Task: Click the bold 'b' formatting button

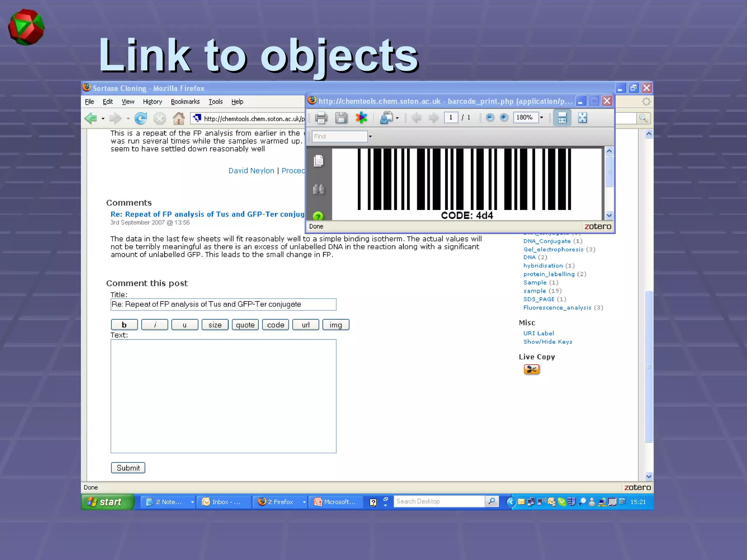Action: (x=124, y=325)
